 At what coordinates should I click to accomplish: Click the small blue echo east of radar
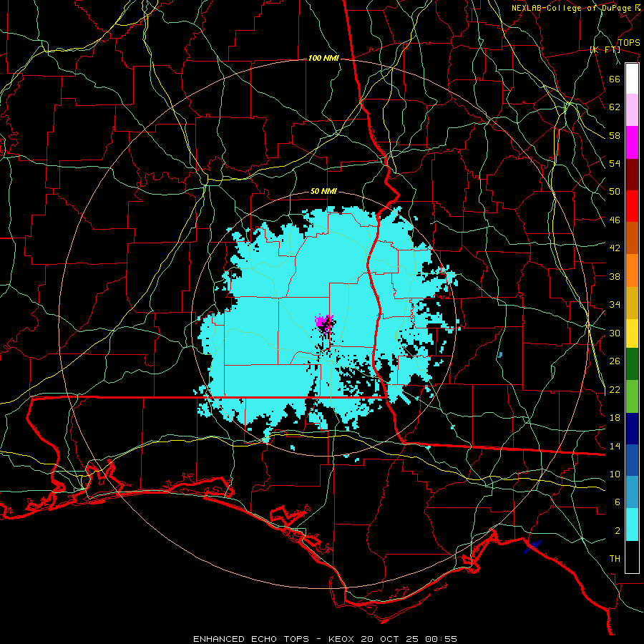click(x=500, y=354)
